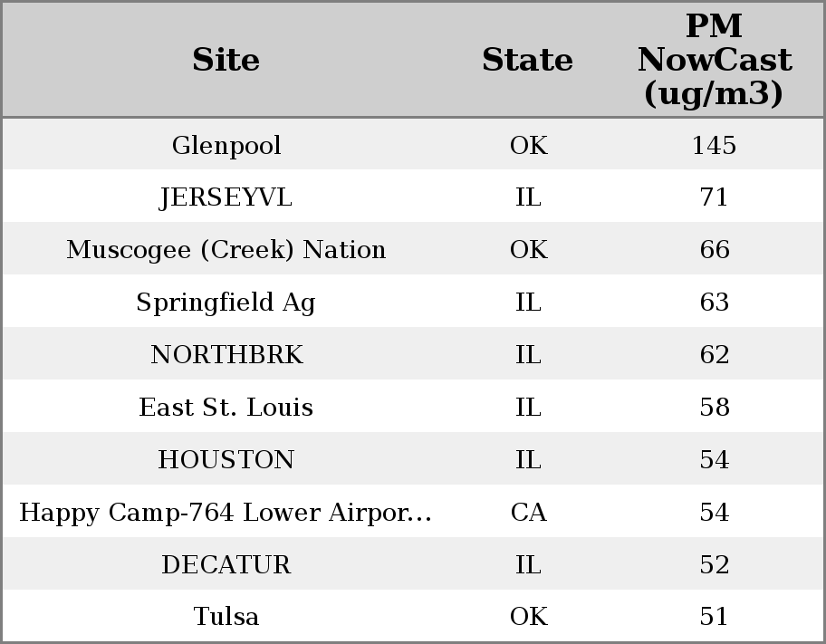Click Tulsa's OK state cell
This screenshot has height=644, width=826.
pyautogui.click(x=528, y=617)
